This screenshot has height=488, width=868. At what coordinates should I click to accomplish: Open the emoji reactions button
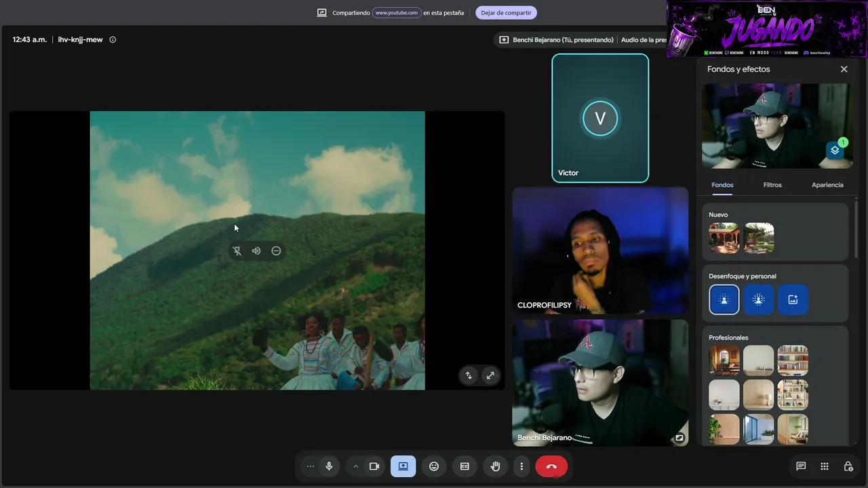(x=434, y=466)
